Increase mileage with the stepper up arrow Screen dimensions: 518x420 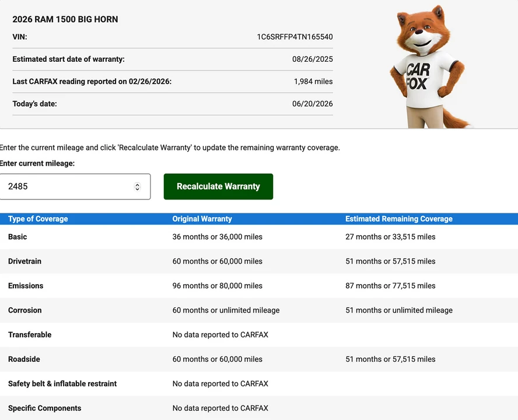(138, 184)
